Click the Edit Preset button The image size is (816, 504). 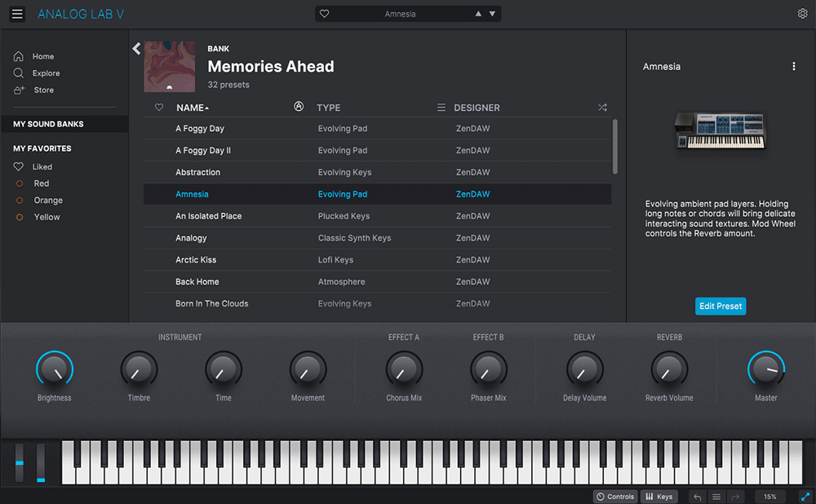(x=721, y=307)
